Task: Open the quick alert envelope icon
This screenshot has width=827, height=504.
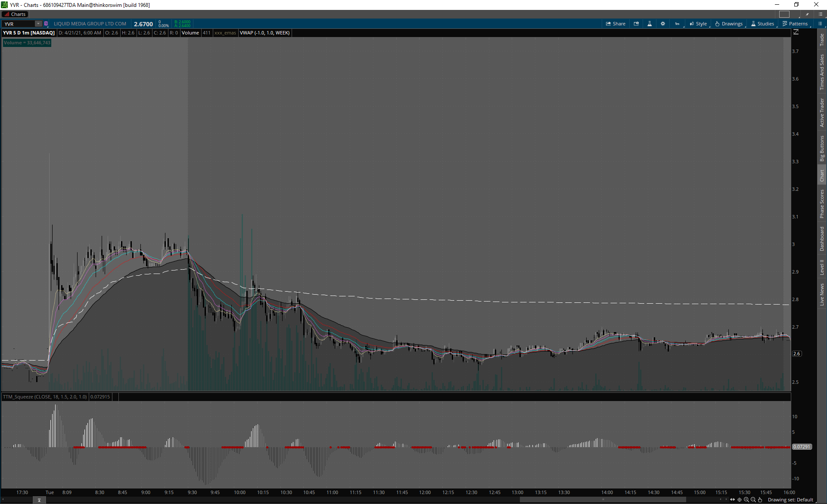Action: 636,24
